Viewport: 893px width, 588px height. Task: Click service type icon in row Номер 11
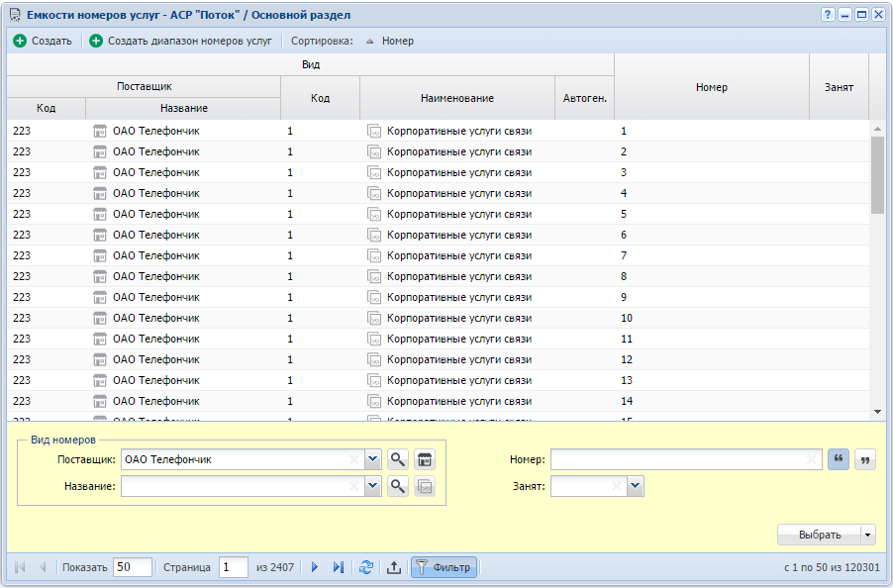374,339
